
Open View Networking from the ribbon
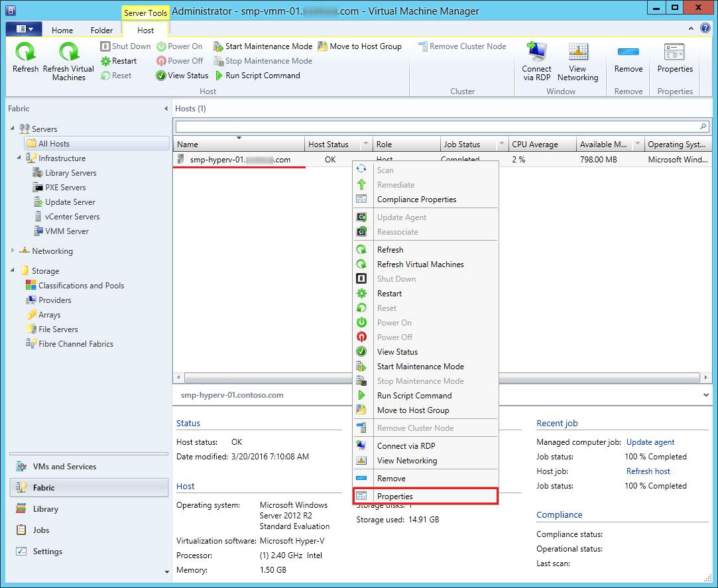point(577,52)
